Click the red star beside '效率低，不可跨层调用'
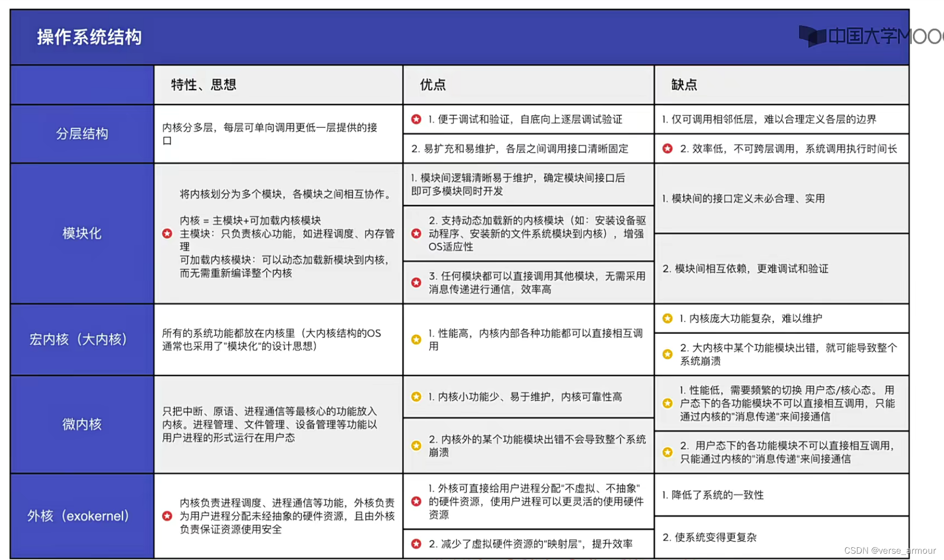The image size is (944, 560). pyautogui.click(x=667, y=149)
